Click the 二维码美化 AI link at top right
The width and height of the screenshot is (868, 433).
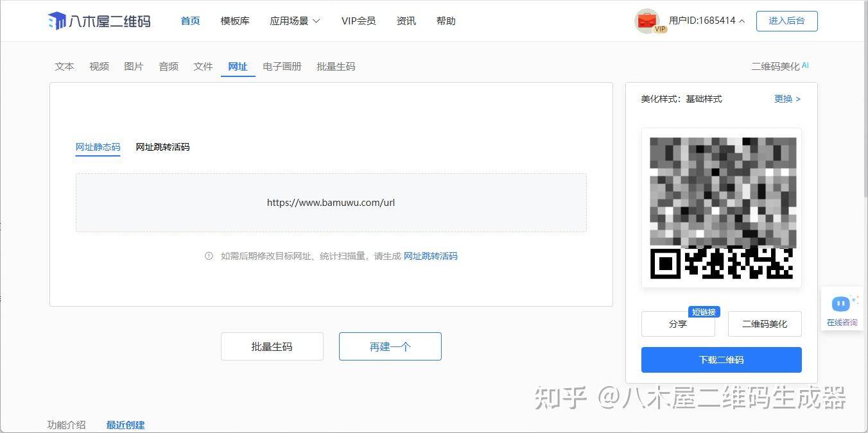[x=780, y=66]
